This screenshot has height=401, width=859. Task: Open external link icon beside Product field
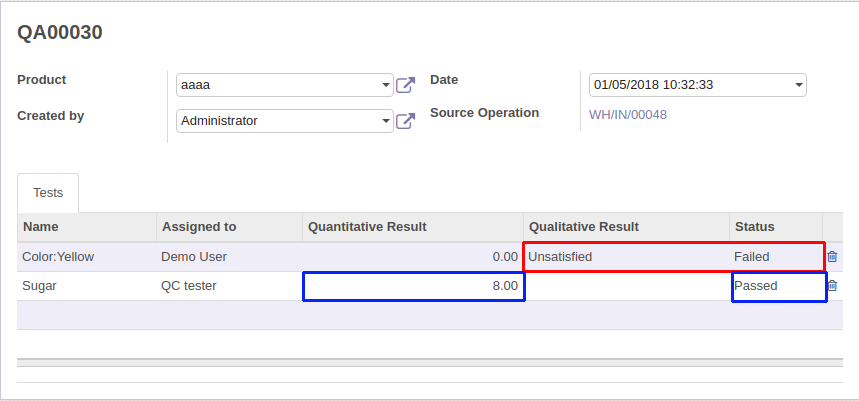(x=405, y=85)
